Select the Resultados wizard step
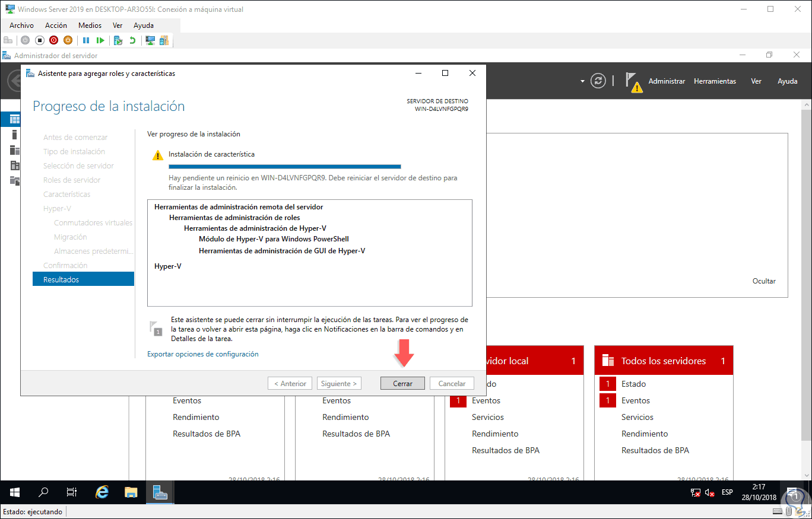The width and height of the screenshot is (812, 519). pyautogui.click(x=83, y=279)
